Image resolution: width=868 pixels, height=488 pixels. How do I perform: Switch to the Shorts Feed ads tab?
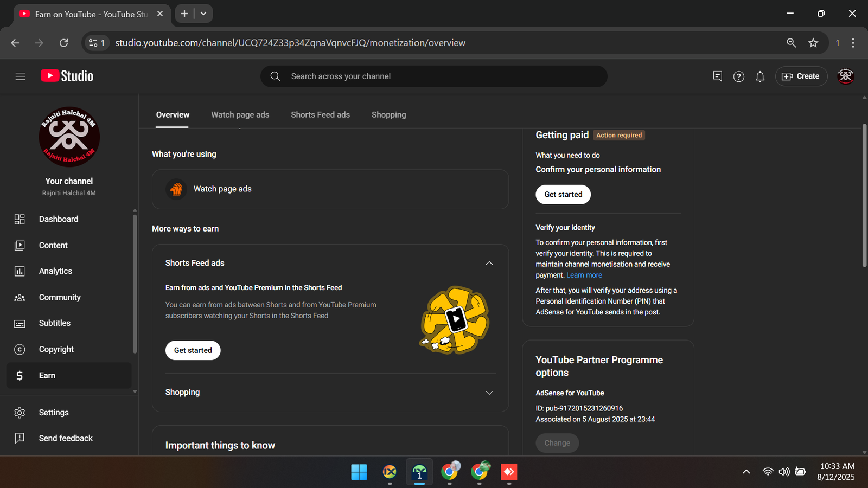[x=320, y=115]
